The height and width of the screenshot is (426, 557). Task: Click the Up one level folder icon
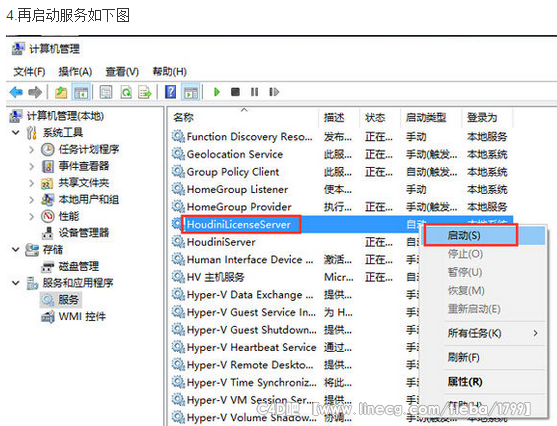pyautogui.click(x=61, y=92)
